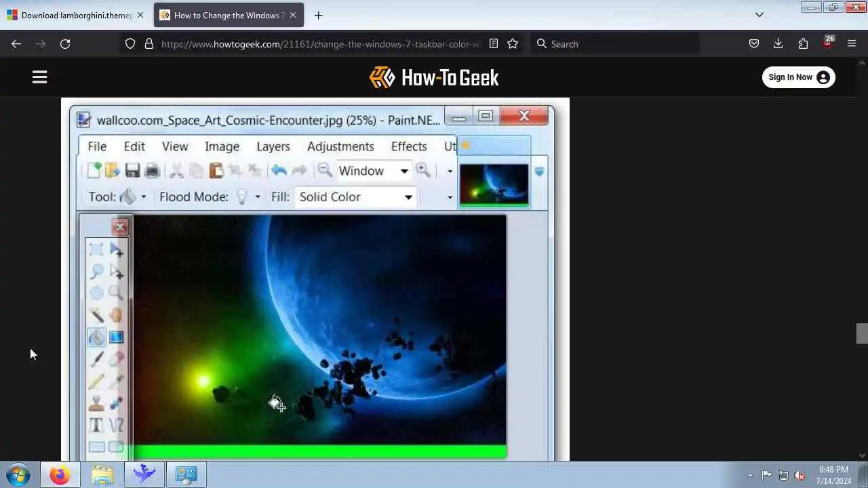The height and width of the screenshot is (488, 868).
Task: Select the Rectangle Select tool in Paint.NET toolbox
Action: [96, 250]
